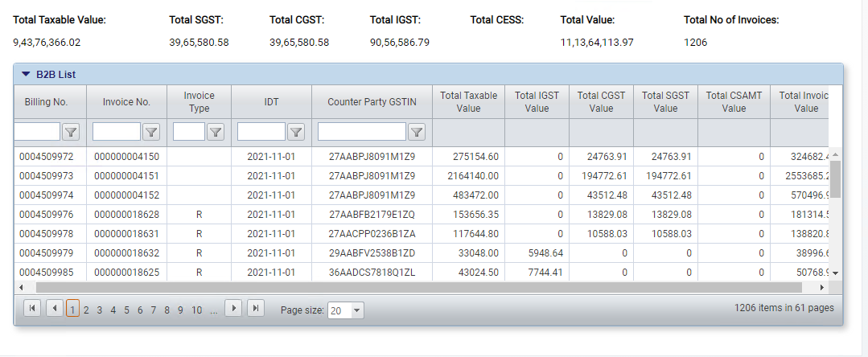Click the Counter Party GSTIN filter icon
The width and height of the screenshot is (868, 357).
tap(416, 132)
